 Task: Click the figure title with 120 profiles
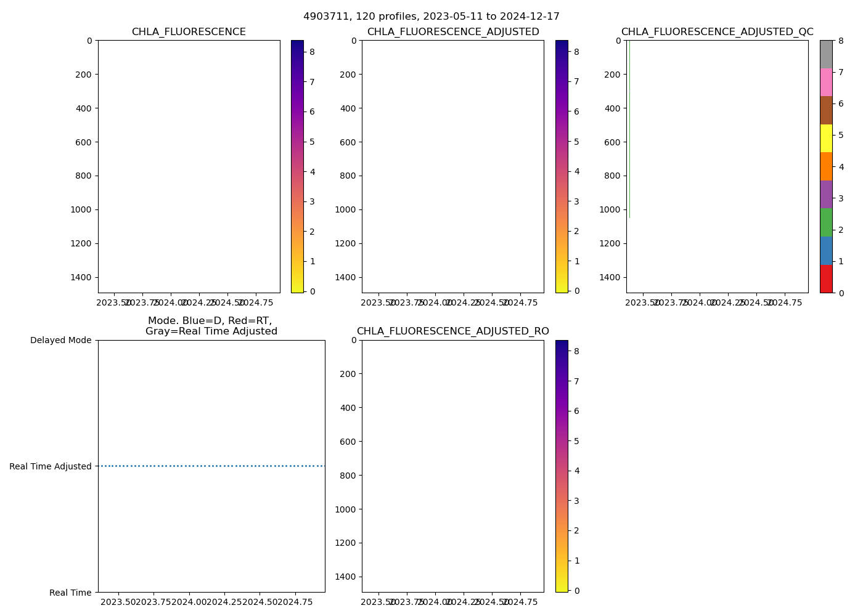click(x=431, y=17)
